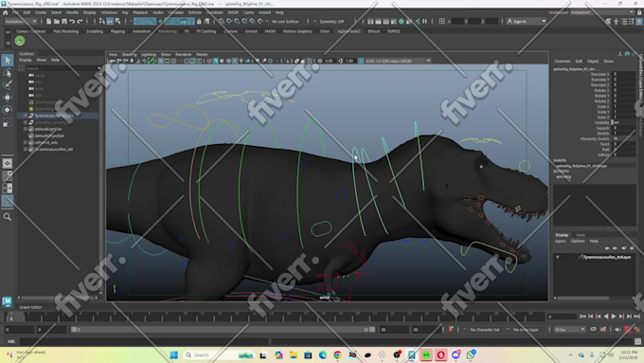Click the MEL command line label

click(11, 341)
